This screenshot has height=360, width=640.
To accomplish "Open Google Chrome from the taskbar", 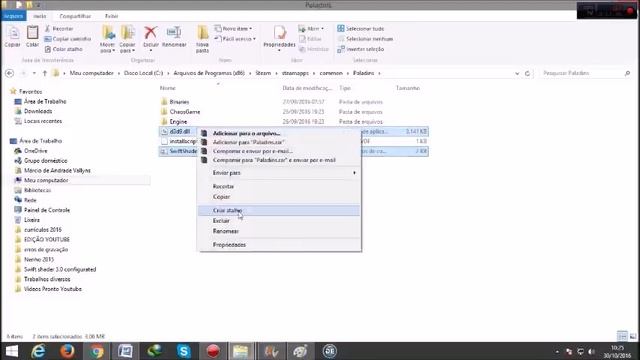I will [x=96, y=351].
